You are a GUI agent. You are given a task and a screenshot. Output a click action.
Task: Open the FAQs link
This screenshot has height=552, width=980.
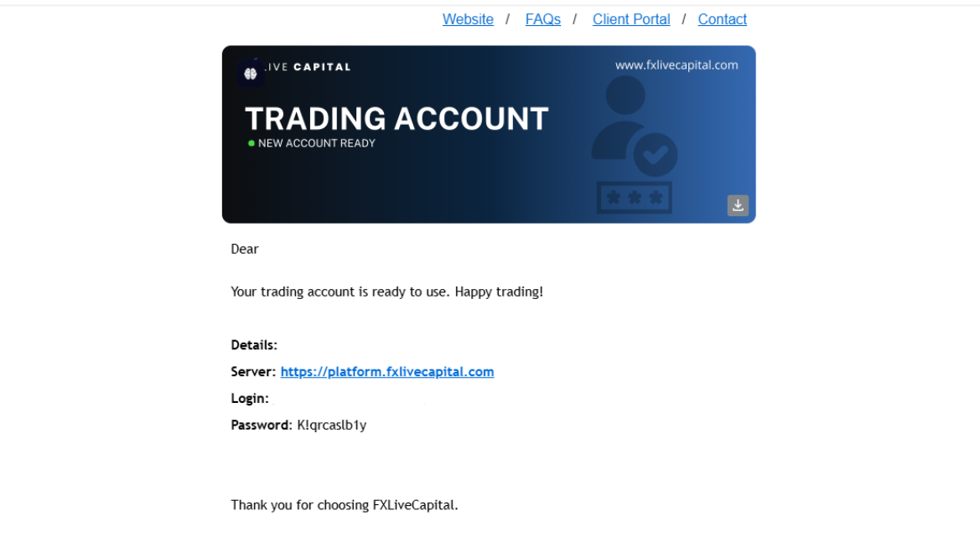pyautogui.click(x=543, y=19)
